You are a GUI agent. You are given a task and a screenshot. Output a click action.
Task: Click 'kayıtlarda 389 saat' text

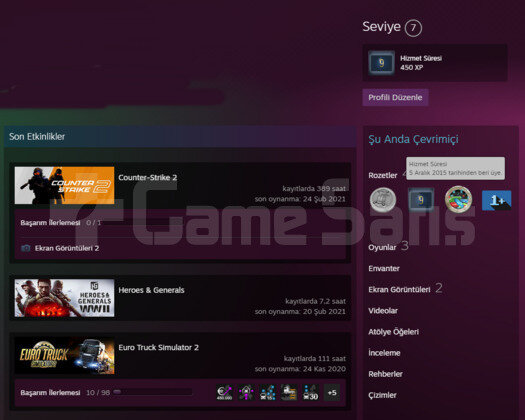[314, 189]
